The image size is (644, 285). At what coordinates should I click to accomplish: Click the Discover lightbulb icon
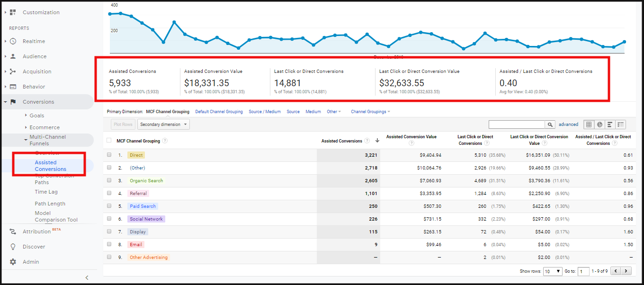click(x=13, y=247)
